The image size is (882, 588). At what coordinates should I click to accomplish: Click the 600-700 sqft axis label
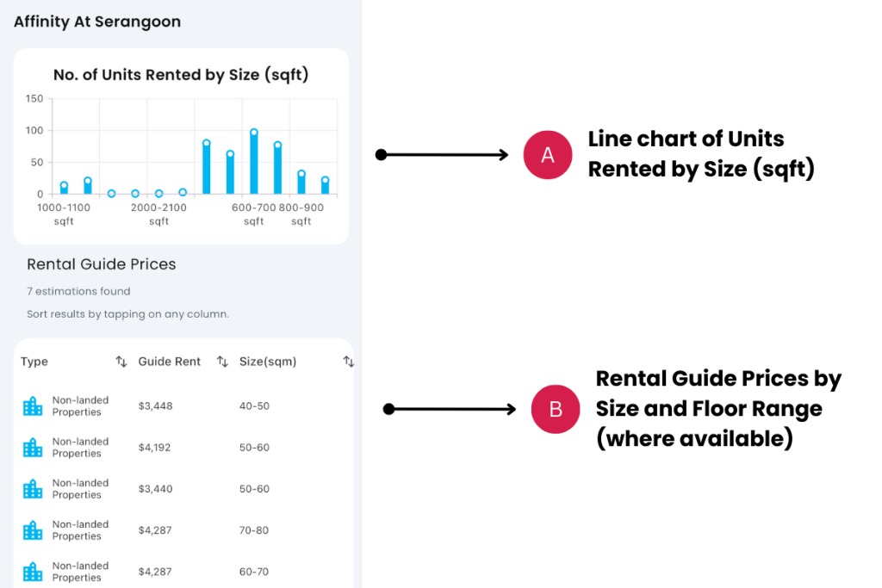point(253,214)
